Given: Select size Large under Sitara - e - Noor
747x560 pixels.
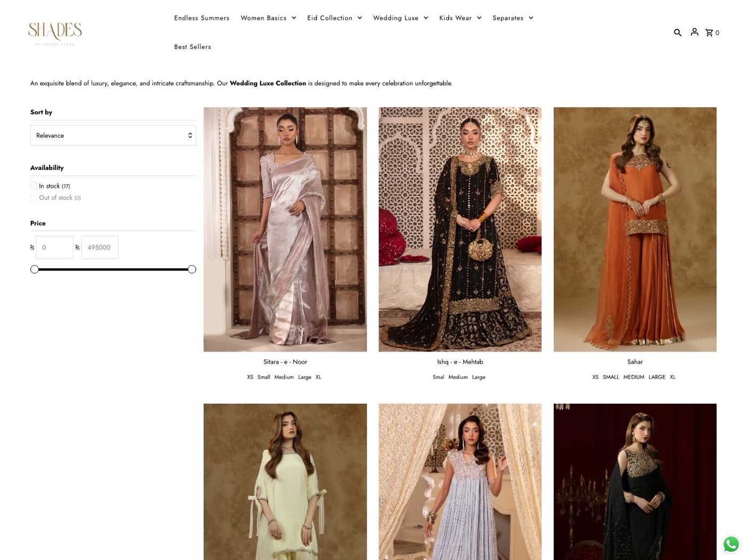Looking at the screenshot, I should [x=305, y=377].
